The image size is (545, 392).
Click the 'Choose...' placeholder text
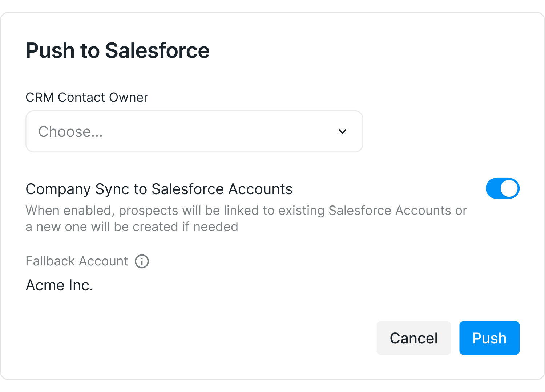coord(70,132)
